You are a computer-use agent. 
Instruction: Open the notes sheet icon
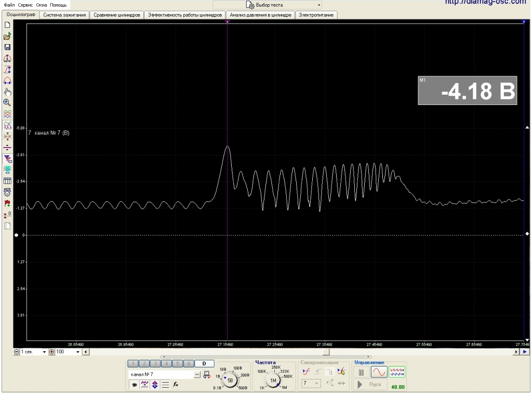pyautogui.click(x=7, y=226)
